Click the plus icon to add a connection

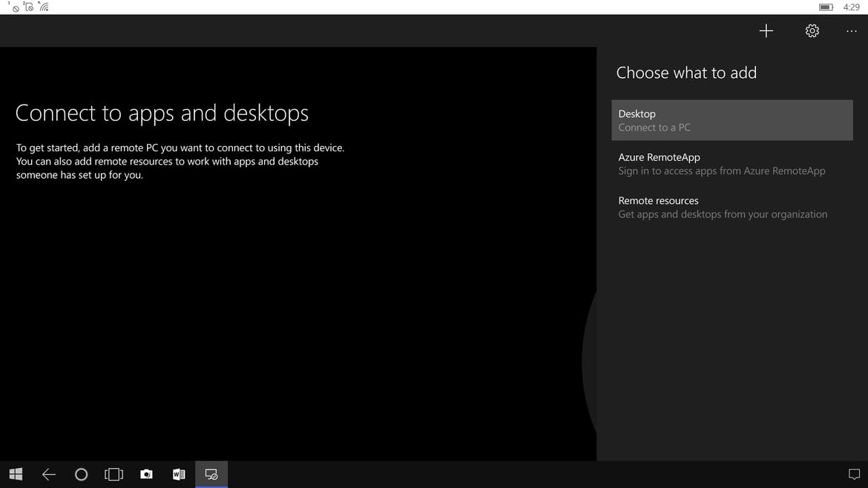tap(766, 30)
